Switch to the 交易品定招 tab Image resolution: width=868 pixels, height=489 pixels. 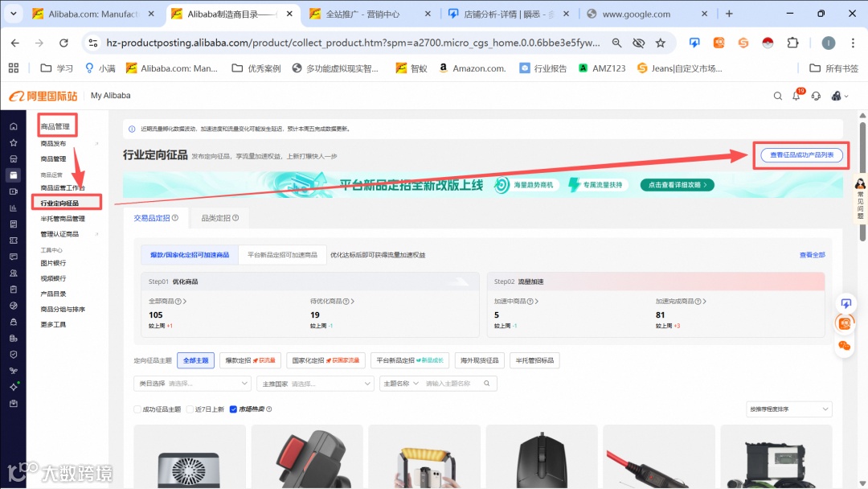(x=156, y=218)
